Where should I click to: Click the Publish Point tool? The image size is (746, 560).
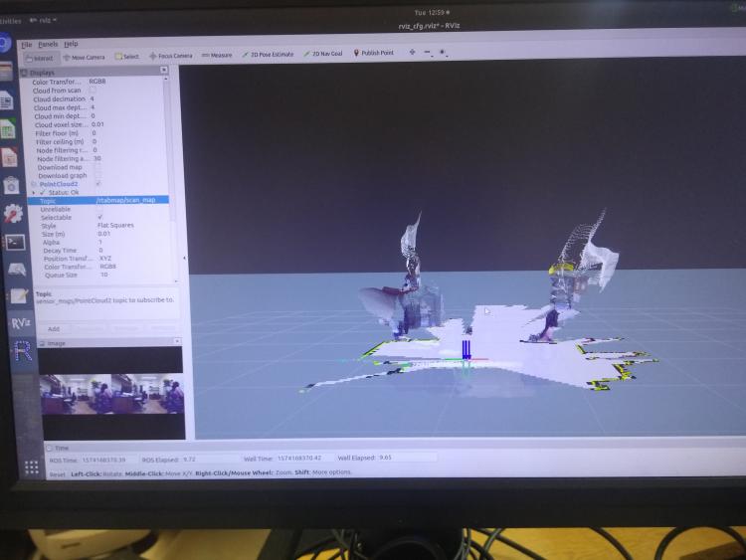[x=374, y=53]
